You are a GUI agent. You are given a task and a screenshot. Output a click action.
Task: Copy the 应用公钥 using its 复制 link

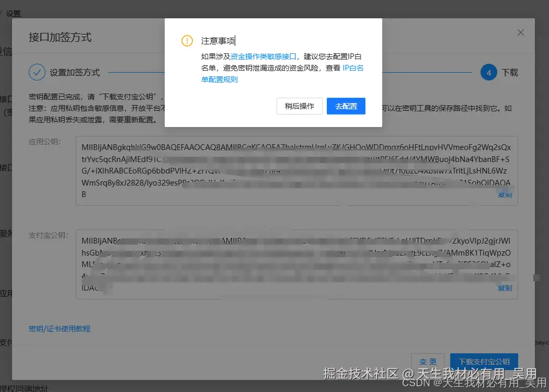click(x=505, y=194)
